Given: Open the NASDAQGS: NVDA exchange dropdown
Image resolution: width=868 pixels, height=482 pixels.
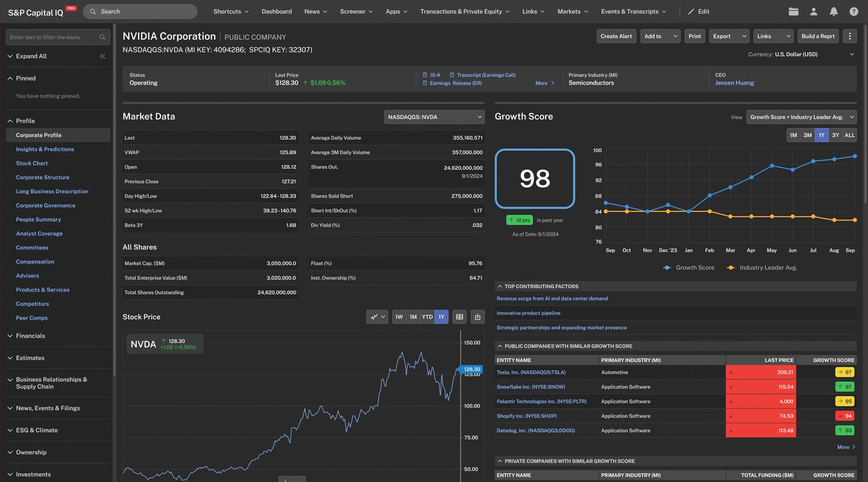Looking at the screenshot, I should 434,117.
